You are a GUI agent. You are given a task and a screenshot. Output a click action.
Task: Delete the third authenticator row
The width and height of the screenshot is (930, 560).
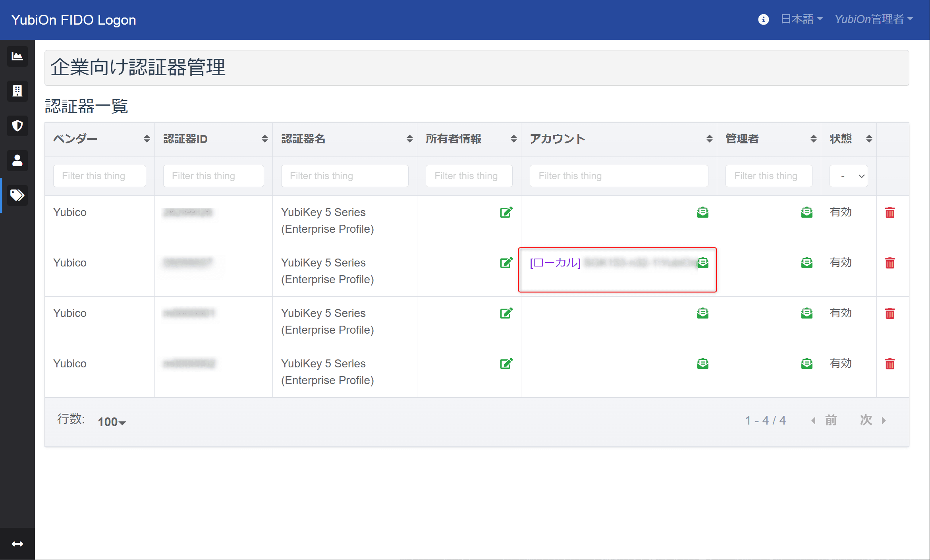890,313
